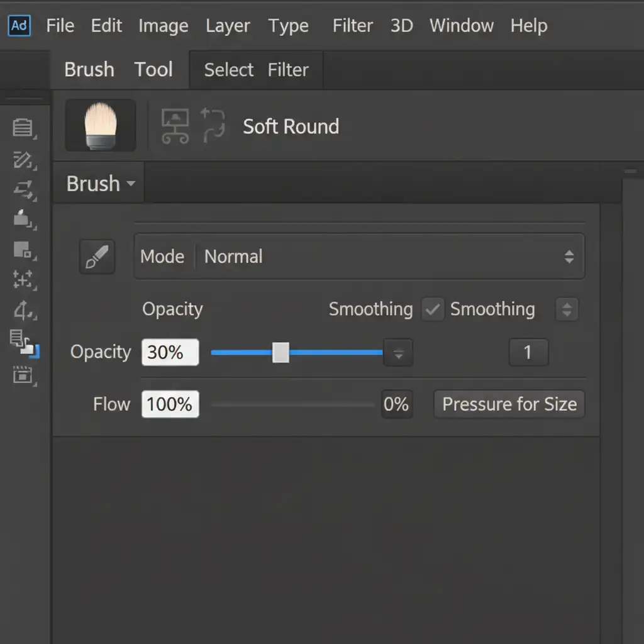Click the Opacity slider handle
The height and width of the screenshot is (644, 644).
point(280,353)
